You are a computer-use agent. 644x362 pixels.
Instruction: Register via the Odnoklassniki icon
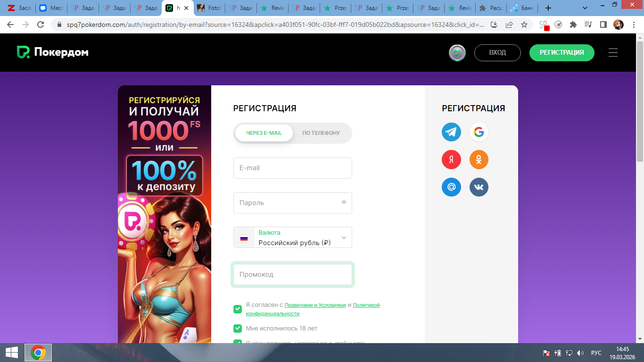tap(479, 160)
